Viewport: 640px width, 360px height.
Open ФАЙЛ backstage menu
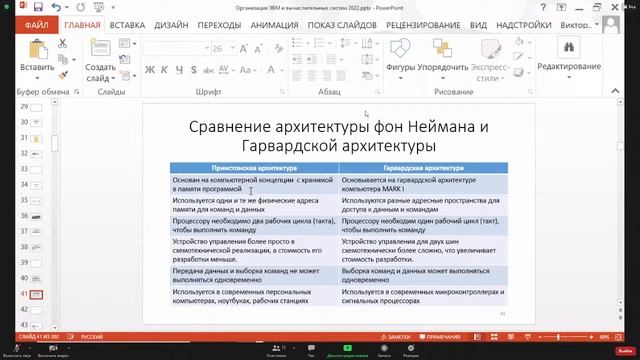coord(36,25)
